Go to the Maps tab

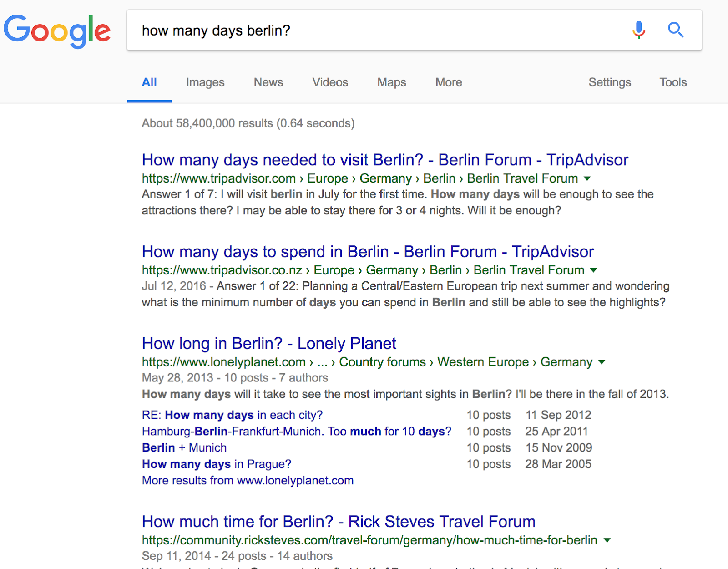(392, 82)
